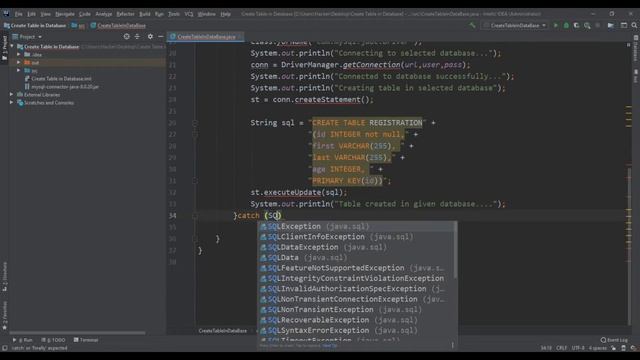Viewport: 640px width, 360px height.
Task: Select Create Table in Database.iml file
Action: pyautogui.click(x=58, y=78)
